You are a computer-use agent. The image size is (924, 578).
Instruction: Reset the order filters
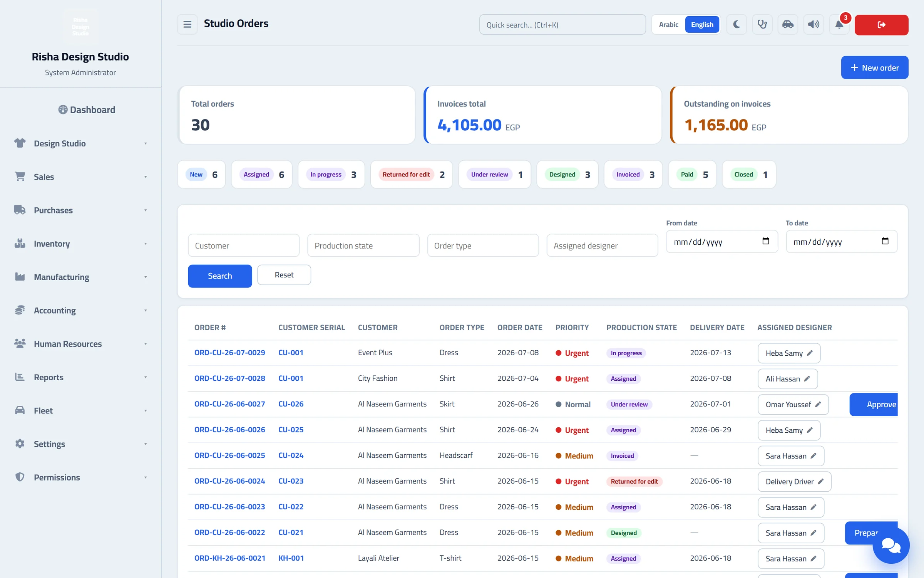tap(284, 275)
